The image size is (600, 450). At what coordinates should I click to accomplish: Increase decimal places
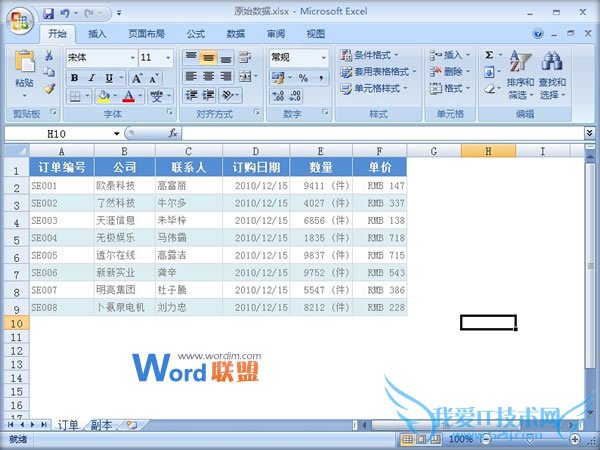[278, 96]
